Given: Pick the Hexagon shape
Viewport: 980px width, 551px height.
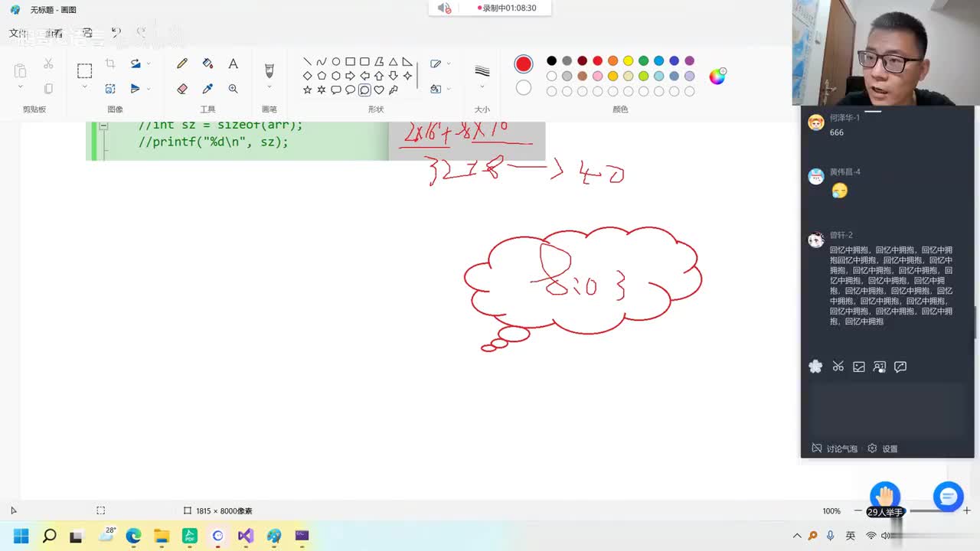Looking at the screenshot, I should click(x=336, y=76).
